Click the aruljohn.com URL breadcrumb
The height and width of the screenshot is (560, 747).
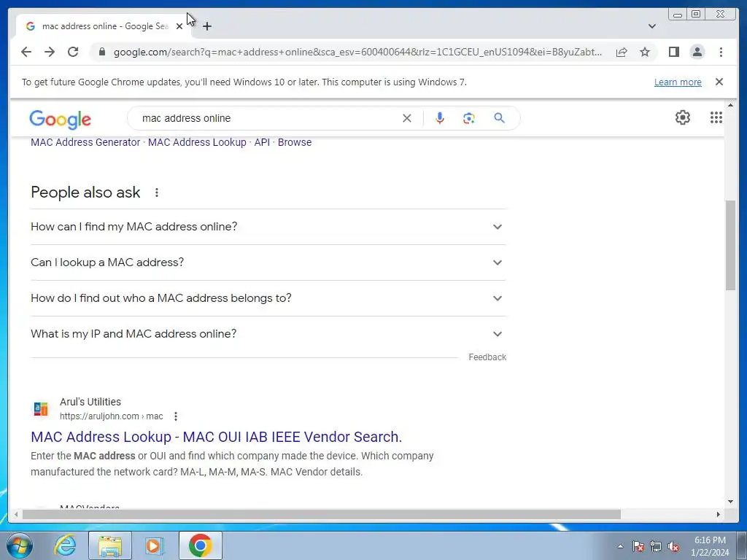coord(112,416)
